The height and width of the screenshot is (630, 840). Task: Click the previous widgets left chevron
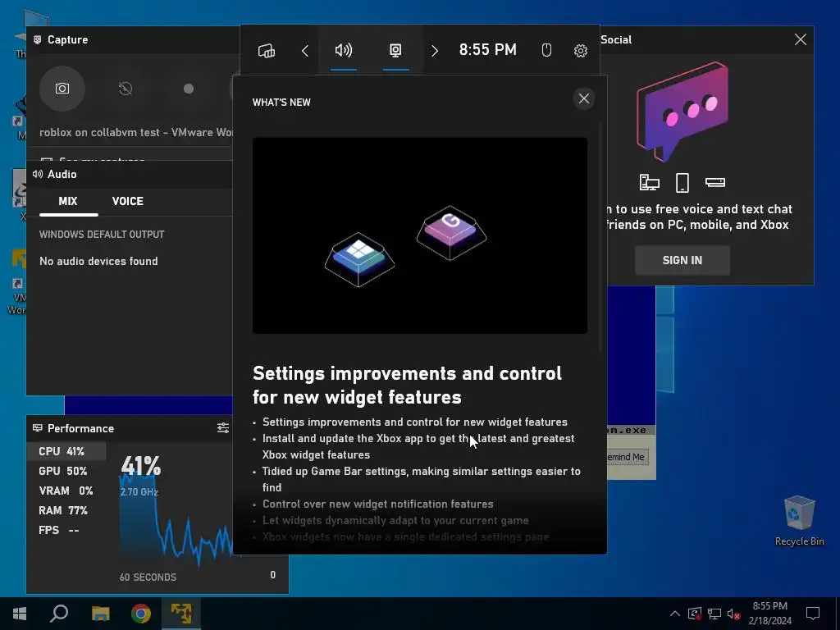tap(305, 51)
